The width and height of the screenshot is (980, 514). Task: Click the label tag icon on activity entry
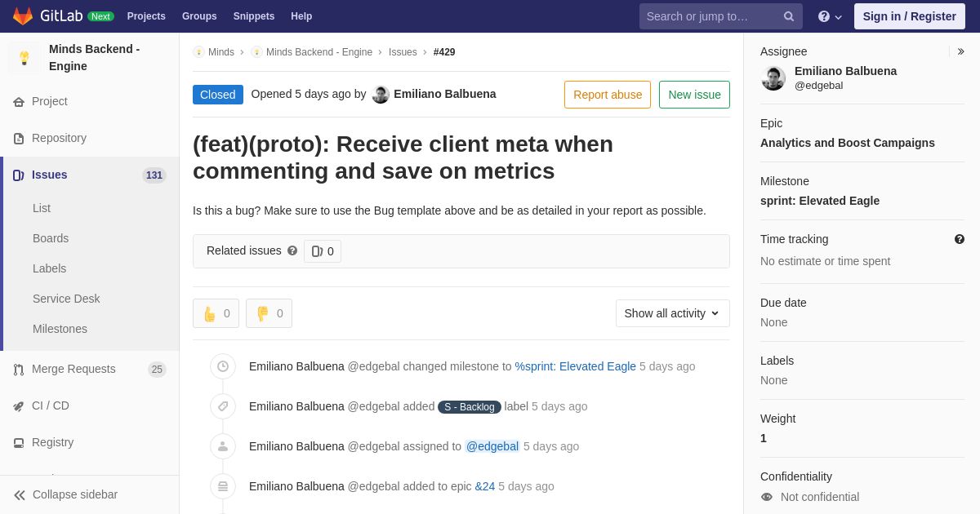coord(223,406)
